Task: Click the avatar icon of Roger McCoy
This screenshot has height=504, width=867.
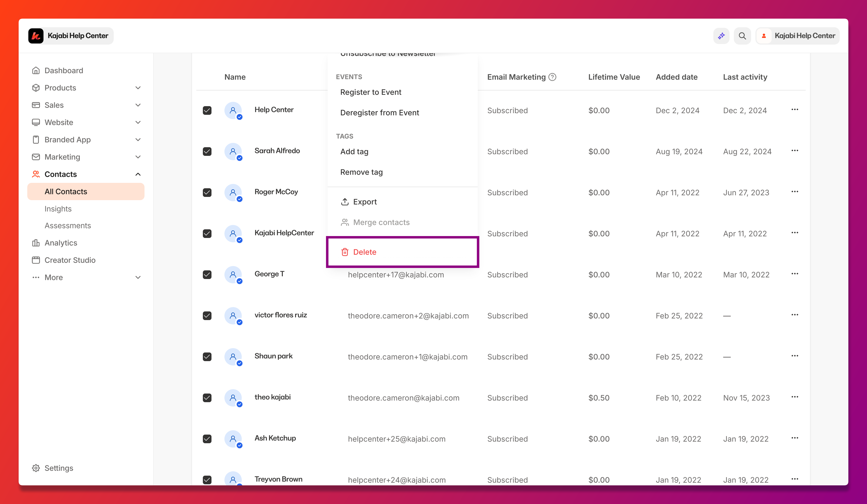Action: (x=233, y=192)
